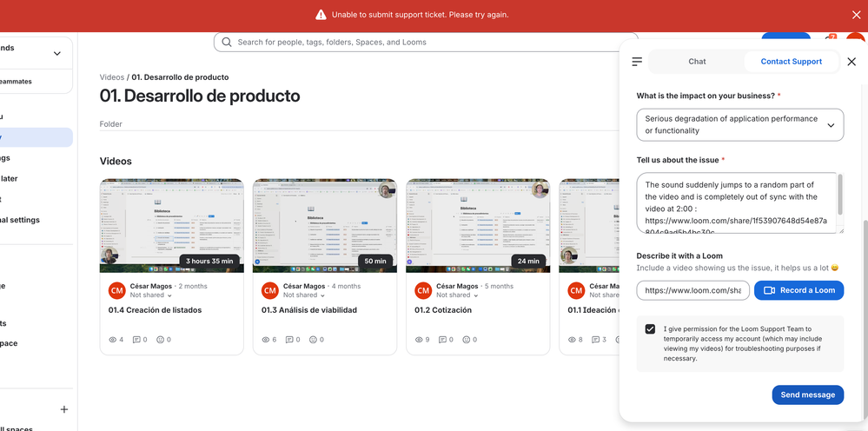The image size is (868, 431).
Task: Click CM avatar on 01.4 Creación de listados card
Action: pos(116,290)
